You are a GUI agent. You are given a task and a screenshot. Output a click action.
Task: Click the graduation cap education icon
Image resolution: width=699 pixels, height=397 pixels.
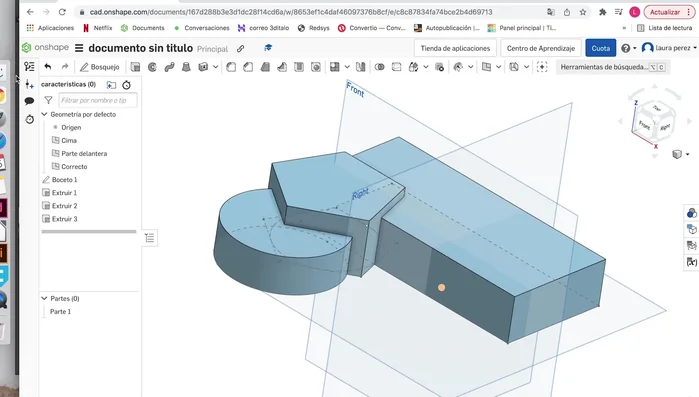click(268, 48)
